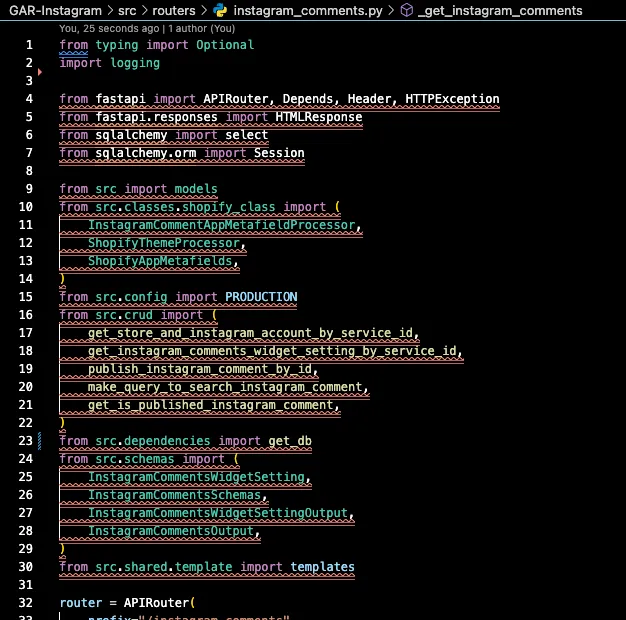Click the red gutter arrow marker near line 2
626x620 pixels.
point(40,72)
